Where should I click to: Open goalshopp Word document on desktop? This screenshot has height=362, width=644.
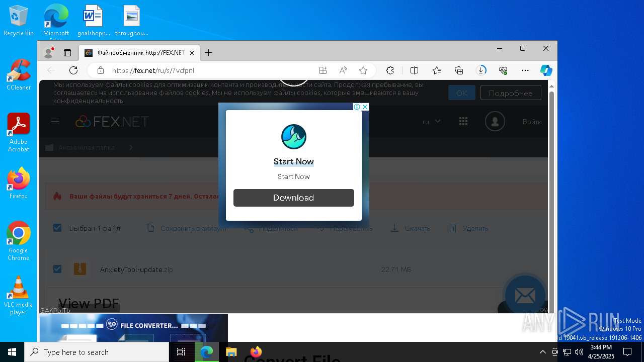pos(94,21)
